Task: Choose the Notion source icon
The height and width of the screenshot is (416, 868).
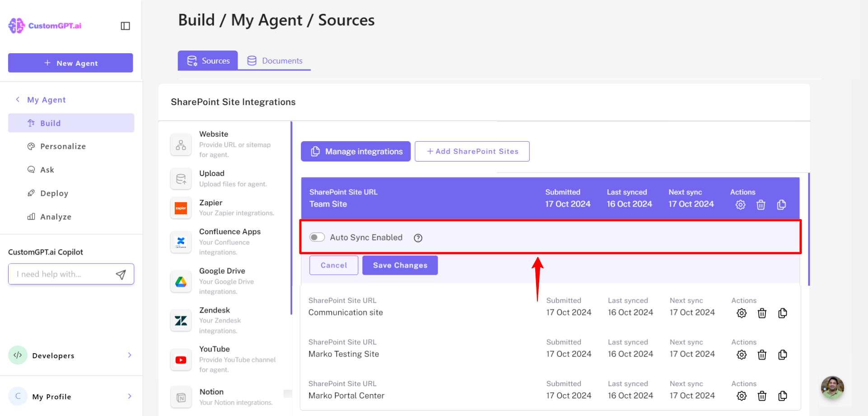Action: click(181, 398)
